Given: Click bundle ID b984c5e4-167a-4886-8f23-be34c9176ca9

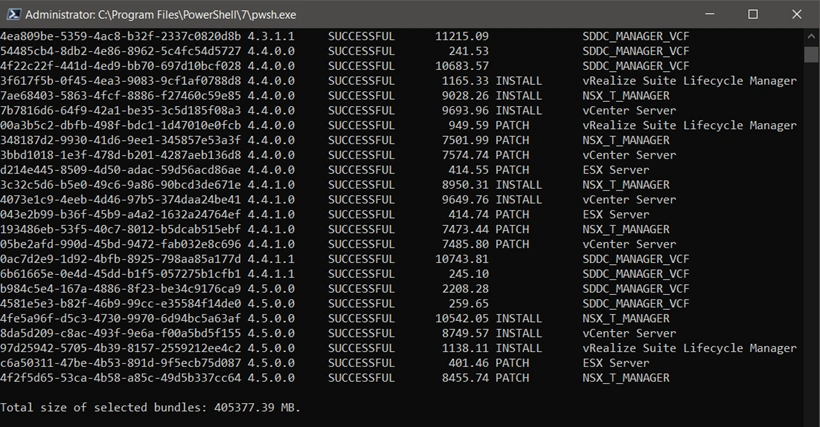Looking at the screenshot, I should click(x=121, y=288).
